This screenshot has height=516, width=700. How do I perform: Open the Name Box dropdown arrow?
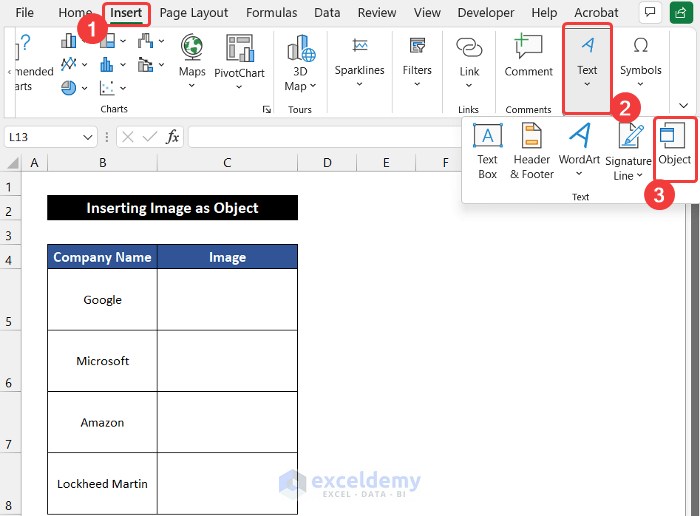point(88,137)
